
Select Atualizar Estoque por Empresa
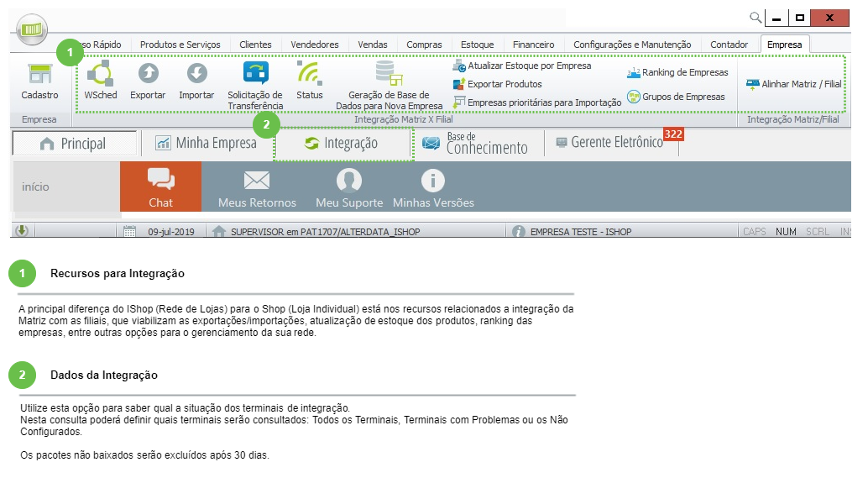coord(522,66)
